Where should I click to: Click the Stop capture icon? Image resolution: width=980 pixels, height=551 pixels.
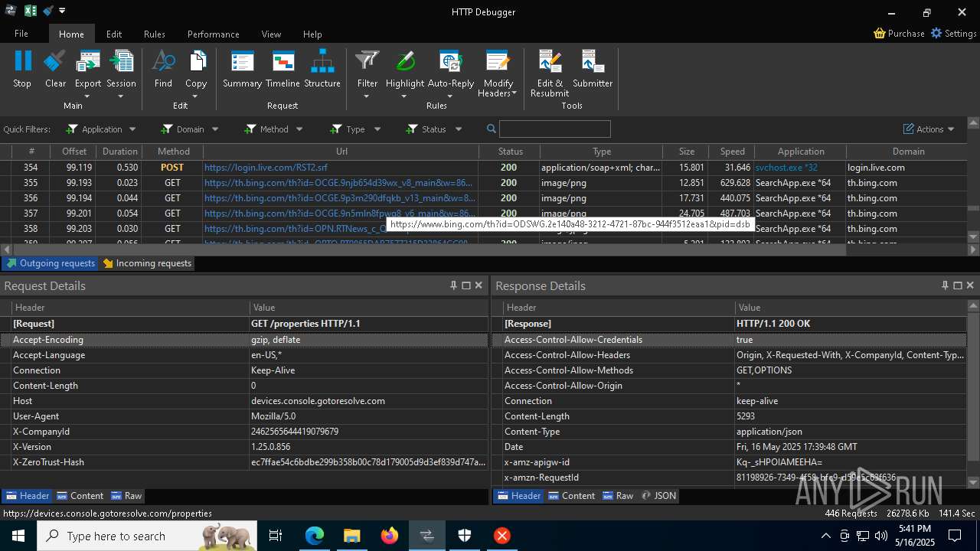[22, 61]
